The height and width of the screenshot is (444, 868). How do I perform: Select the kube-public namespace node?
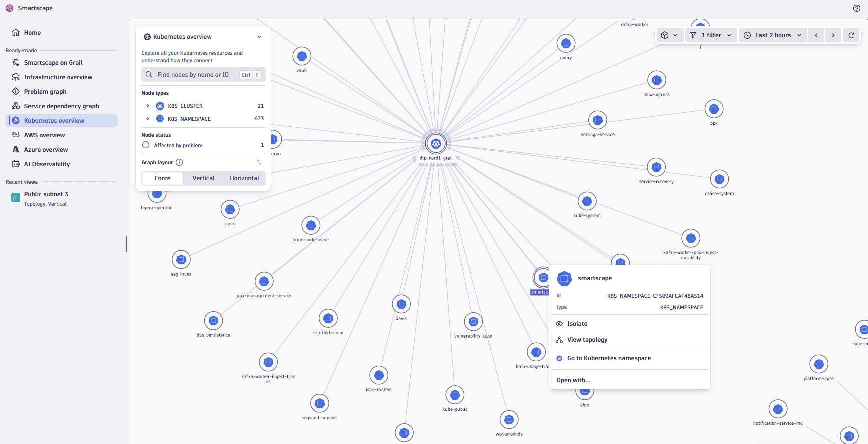455,395
